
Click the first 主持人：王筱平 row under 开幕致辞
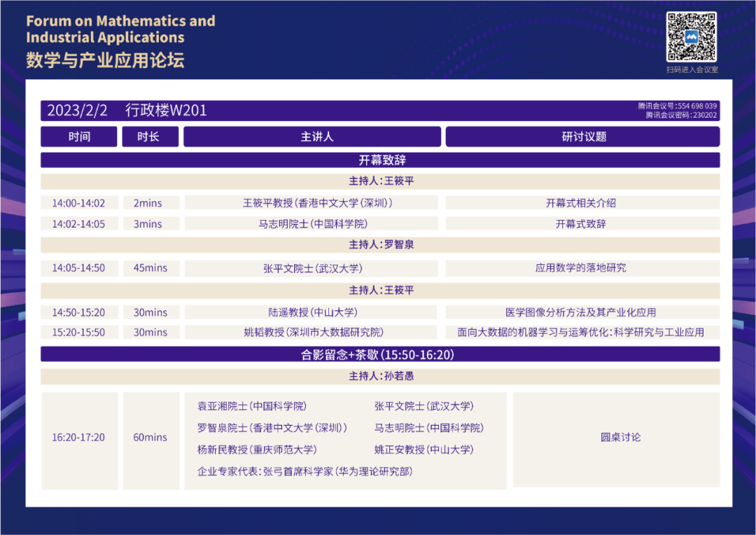coord(380,181)
